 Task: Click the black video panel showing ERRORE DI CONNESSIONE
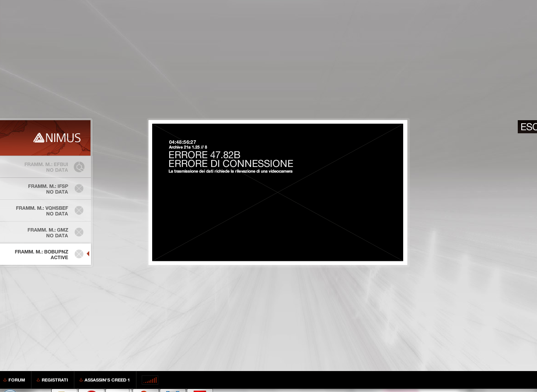(x=278, y=192)
